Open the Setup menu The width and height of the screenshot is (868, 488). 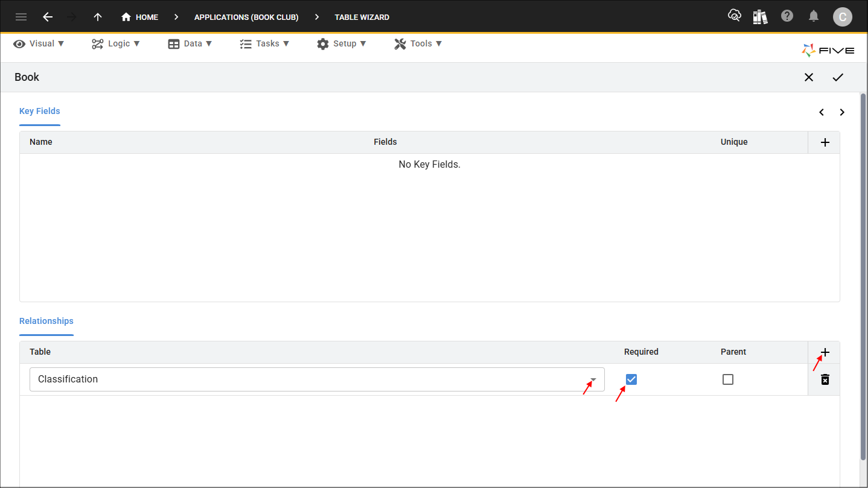[342, 43]
